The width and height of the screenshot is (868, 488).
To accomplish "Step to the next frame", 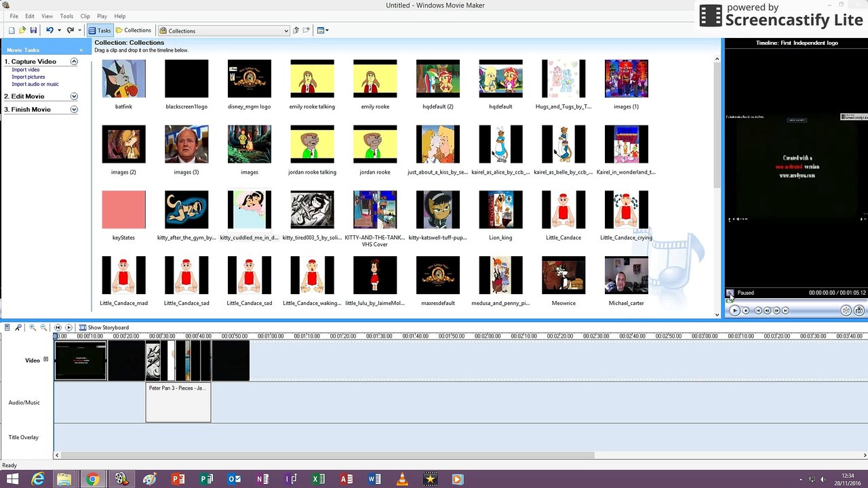I will coord(776,310).
